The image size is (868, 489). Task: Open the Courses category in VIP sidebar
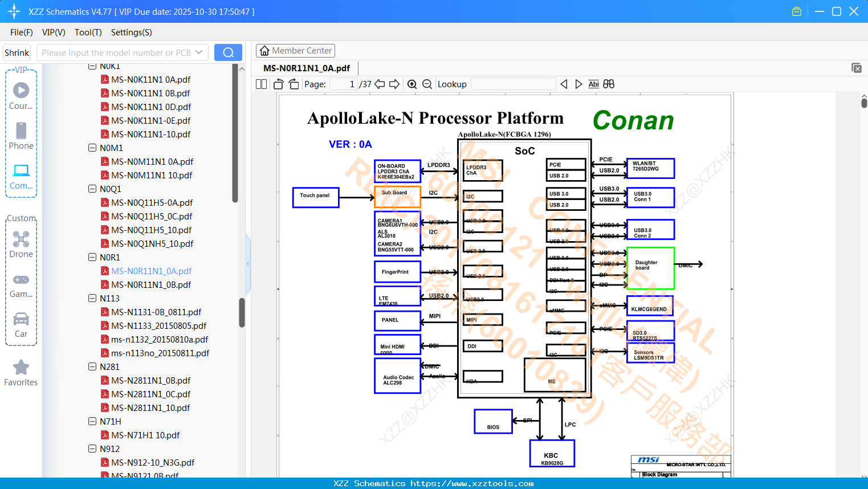click(x=21, y=96)
